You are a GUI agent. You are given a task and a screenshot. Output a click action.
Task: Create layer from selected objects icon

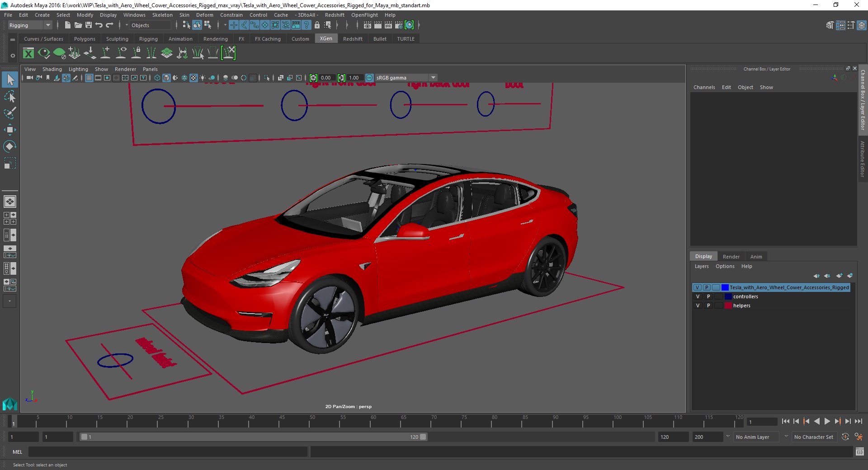(x=850, y=276)
